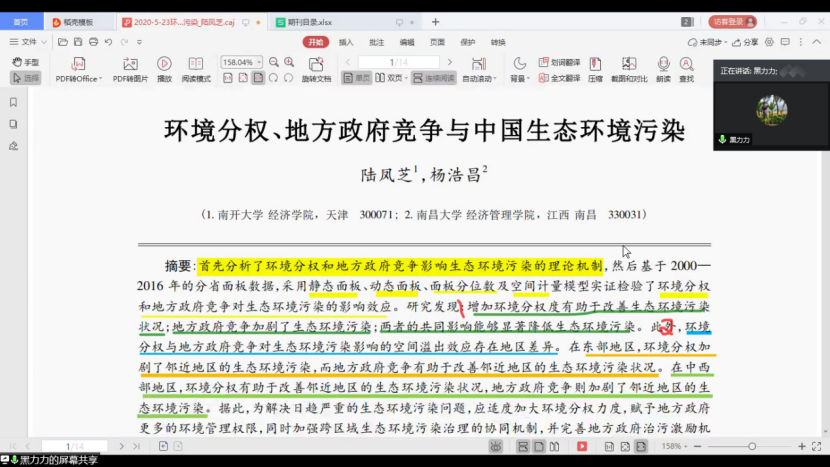Screen dimensions: 830x467
Task: Click the print icon in quick toolbar
Action: click(93, 42)
